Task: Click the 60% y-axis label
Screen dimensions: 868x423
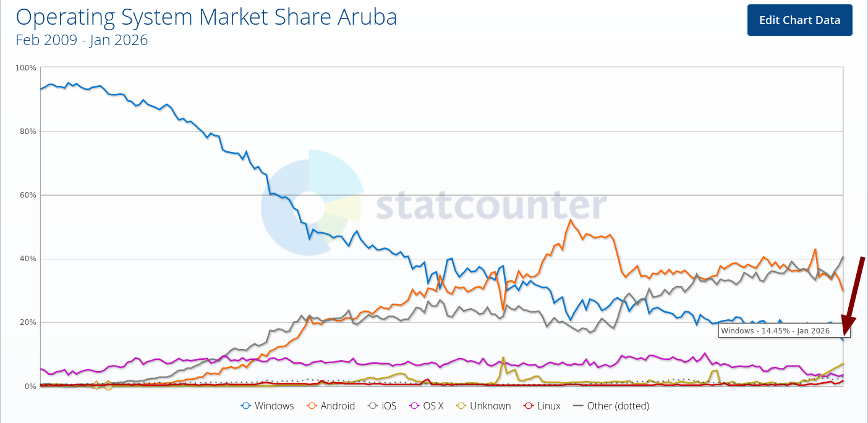Action: click(x=27, y=195)
